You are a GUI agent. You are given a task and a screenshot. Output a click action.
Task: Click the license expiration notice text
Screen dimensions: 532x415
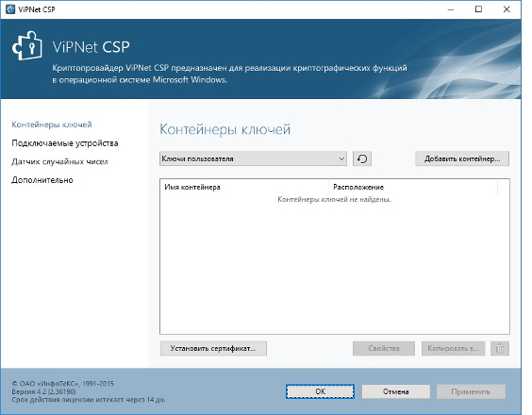point(89,400)
